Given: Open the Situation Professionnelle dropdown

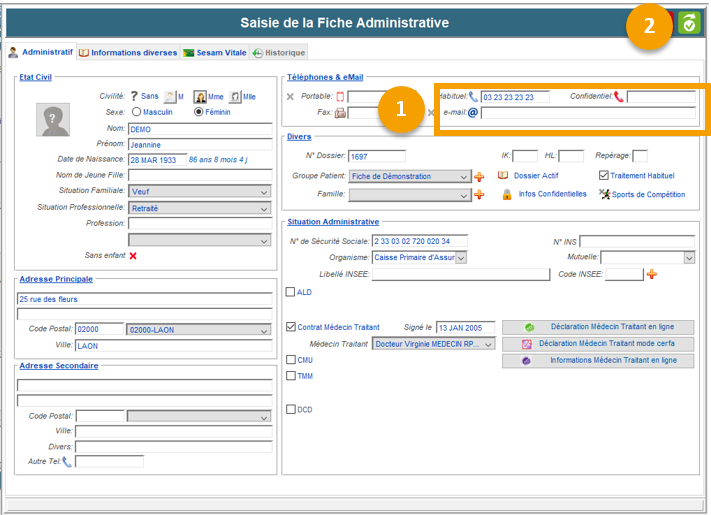Looking at the screenshot, I should [264, 208].
